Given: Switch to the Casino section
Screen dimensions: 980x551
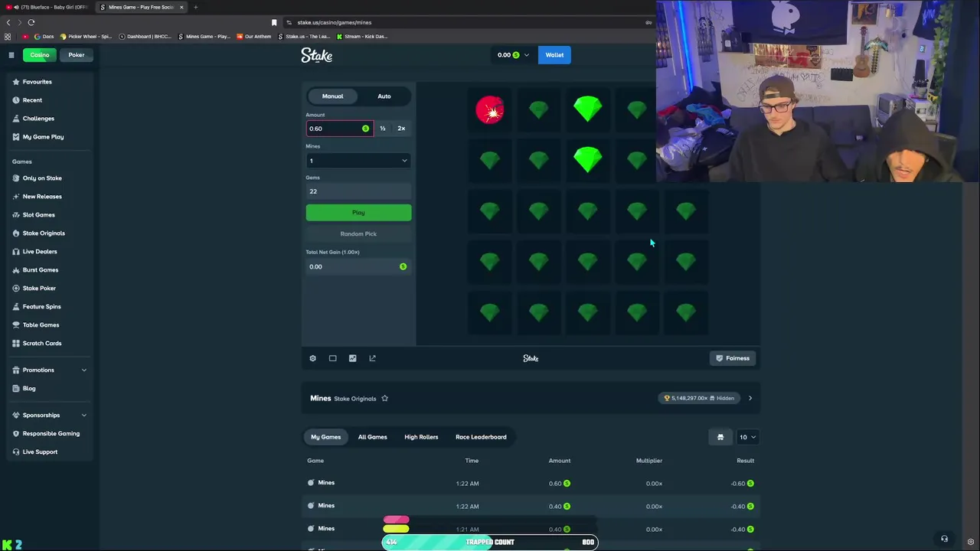Looking at the screenshot, I should click(39, 55).
